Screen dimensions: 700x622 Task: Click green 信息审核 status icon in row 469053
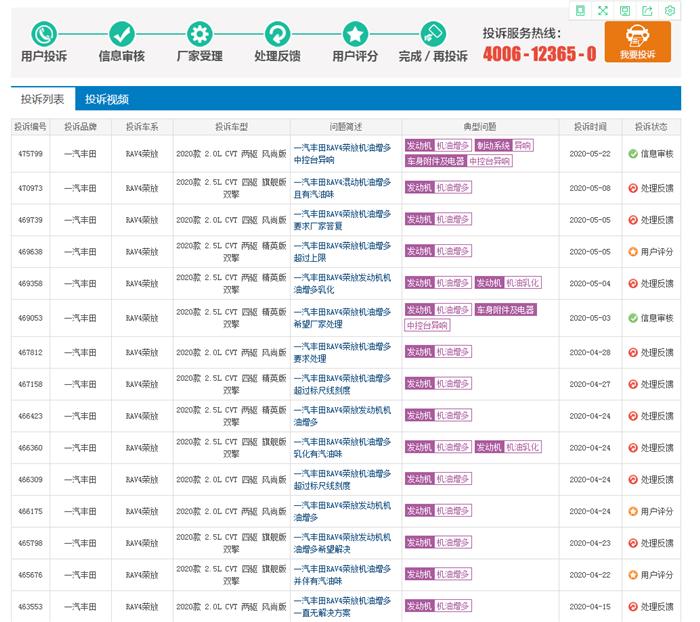tap(633, 318)
